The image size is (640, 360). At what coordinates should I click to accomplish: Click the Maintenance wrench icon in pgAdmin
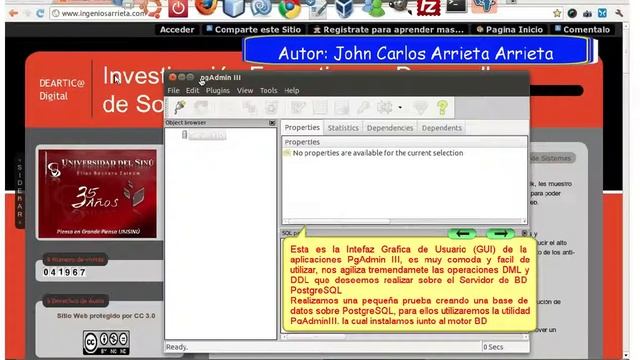coord(363,107)
